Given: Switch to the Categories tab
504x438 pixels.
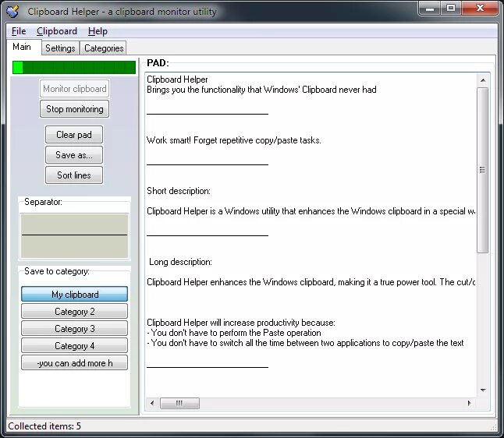Looking at the screenshot, I should pyautogui.click(x=104, y=48).
